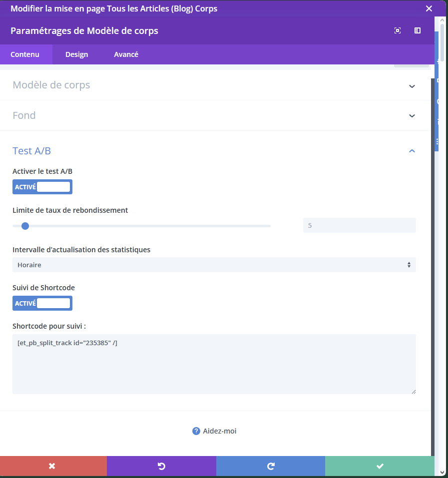Click the Aidez-moi help link
This screenshot has width=448, height=478.
(x=220, y=431)
